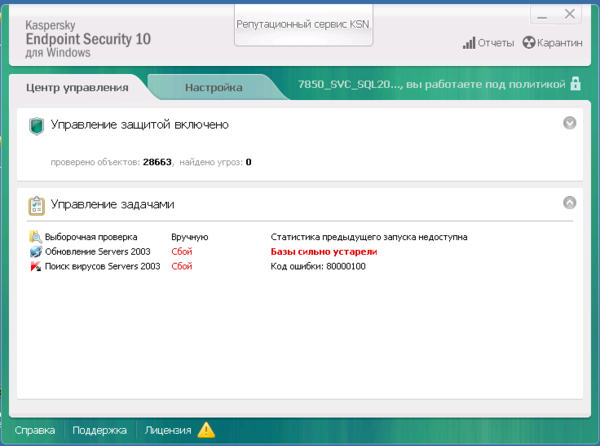Click Статистика предыдущего запуска недоступна text
This screenshot has width=600, height=446.
click(x=369, y=237)
